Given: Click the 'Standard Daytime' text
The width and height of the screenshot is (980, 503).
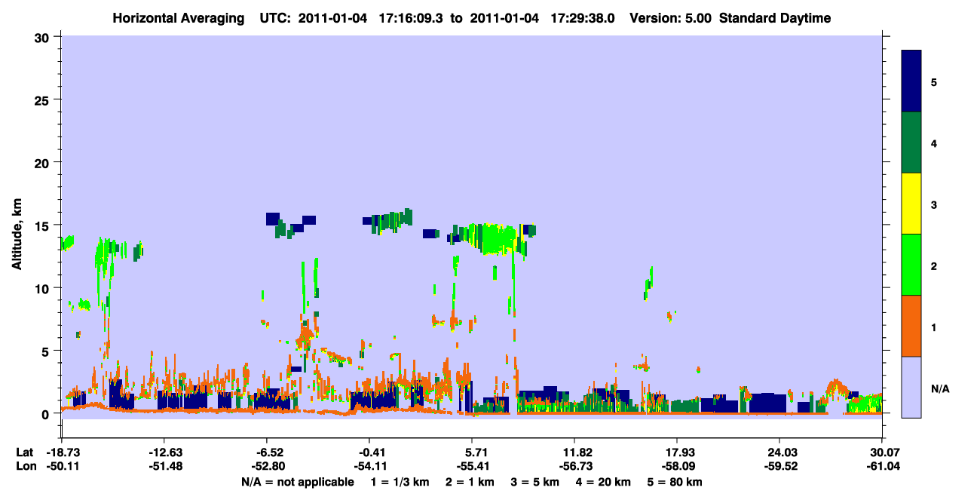Looking at the screenshot, I should click(x=775, y=18).
